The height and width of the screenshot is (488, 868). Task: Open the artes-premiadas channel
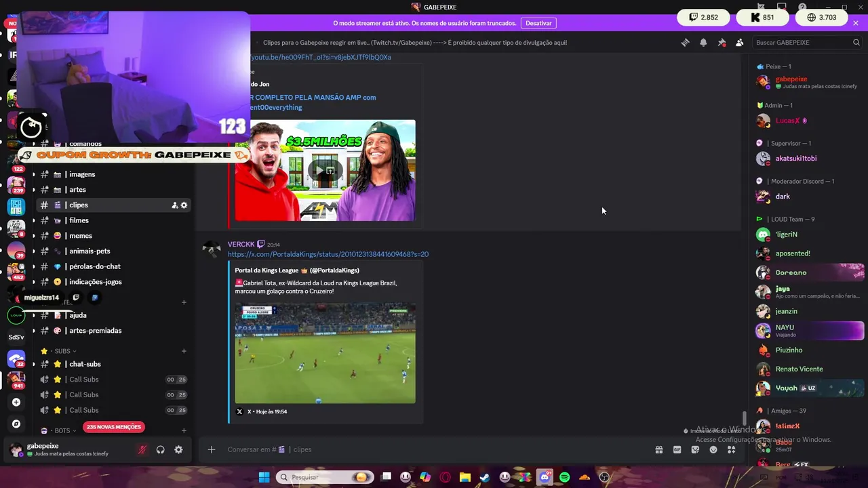[112, 331]
